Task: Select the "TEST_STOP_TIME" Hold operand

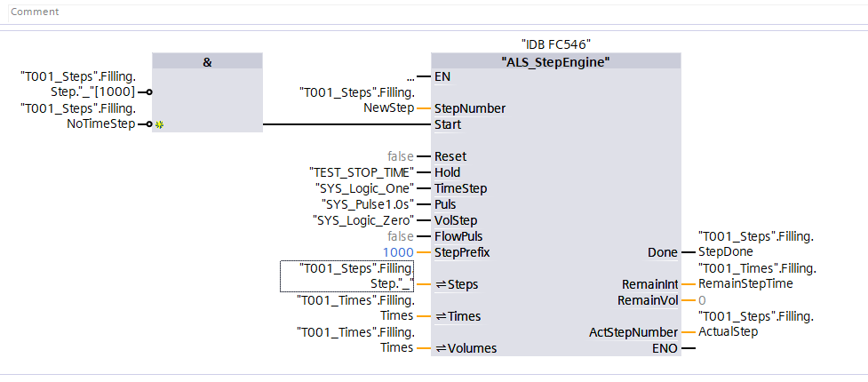Action: pos(361,172)
